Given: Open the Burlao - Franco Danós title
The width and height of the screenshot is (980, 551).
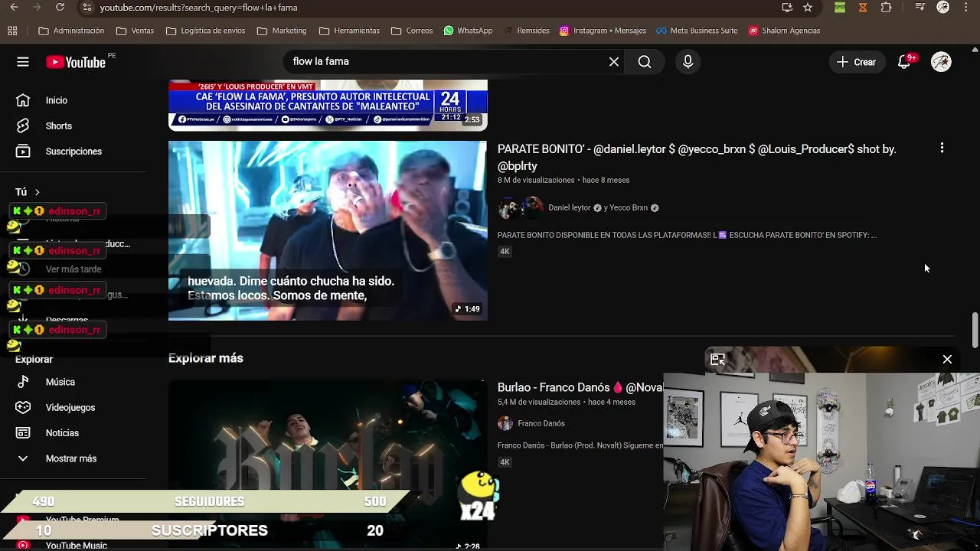Looking at the screenshot, I should [580, 388].
